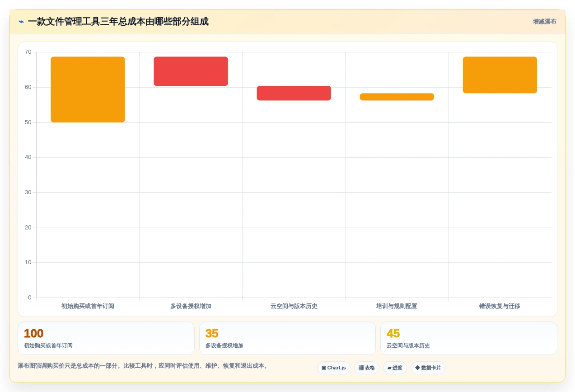Image resolution: width=575 pixels, height=392 pixels.
Task: Click the x-axis label 错误恢复与迁移
Action: tap(500, 306)
